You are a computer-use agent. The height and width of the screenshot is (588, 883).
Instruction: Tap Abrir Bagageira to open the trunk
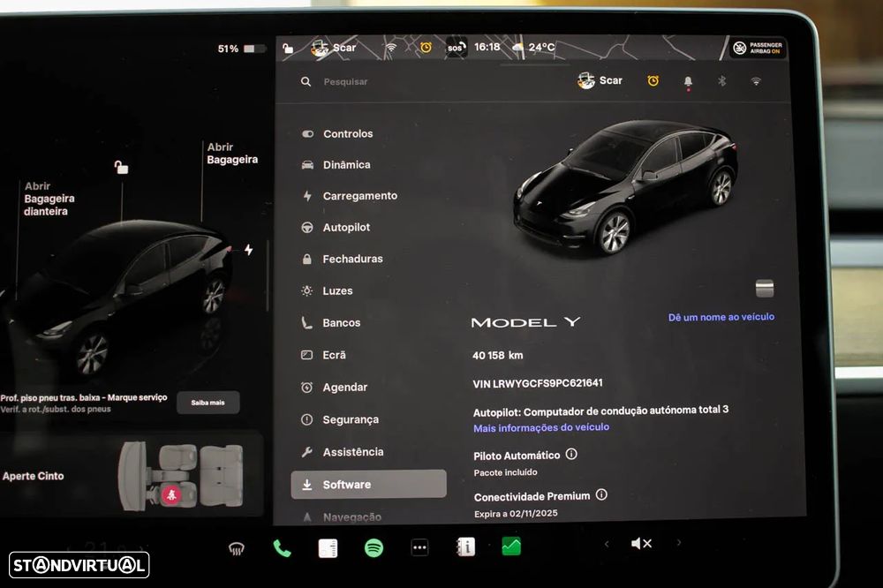pos(232,154)
